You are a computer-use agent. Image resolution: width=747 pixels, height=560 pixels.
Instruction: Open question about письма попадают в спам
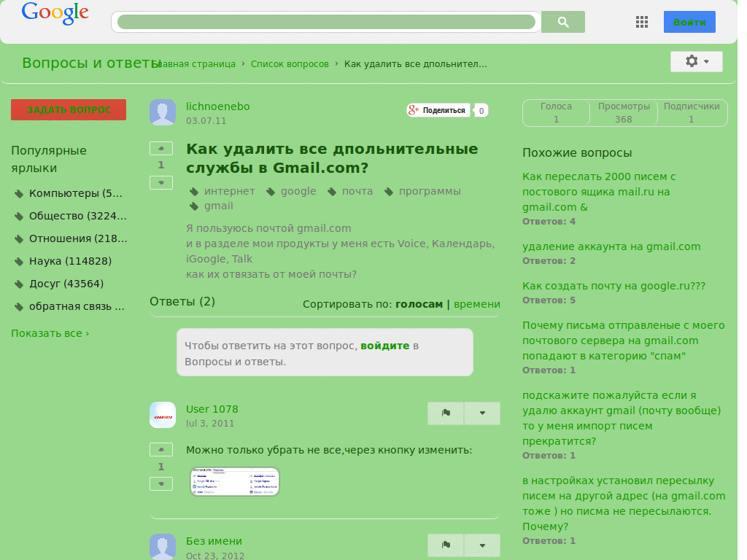tap(623, 341)
